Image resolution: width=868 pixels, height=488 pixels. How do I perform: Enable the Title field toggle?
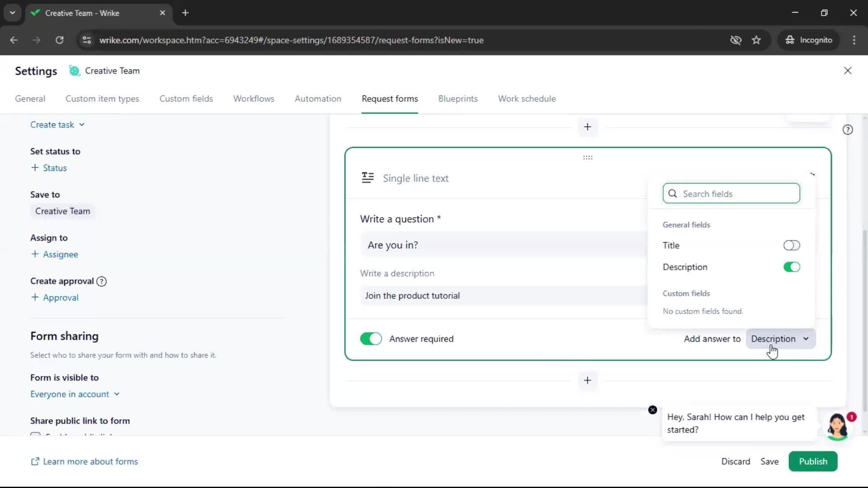tap(792, 245)
